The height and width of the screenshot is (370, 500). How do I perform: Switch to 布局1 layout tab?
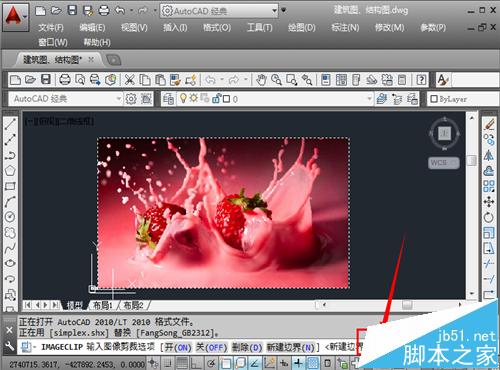point(103,305)
